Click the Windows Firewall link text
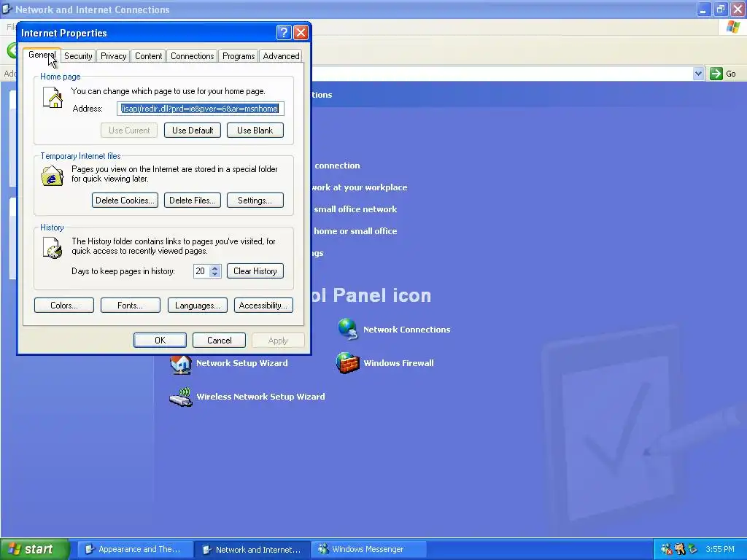 399,363
